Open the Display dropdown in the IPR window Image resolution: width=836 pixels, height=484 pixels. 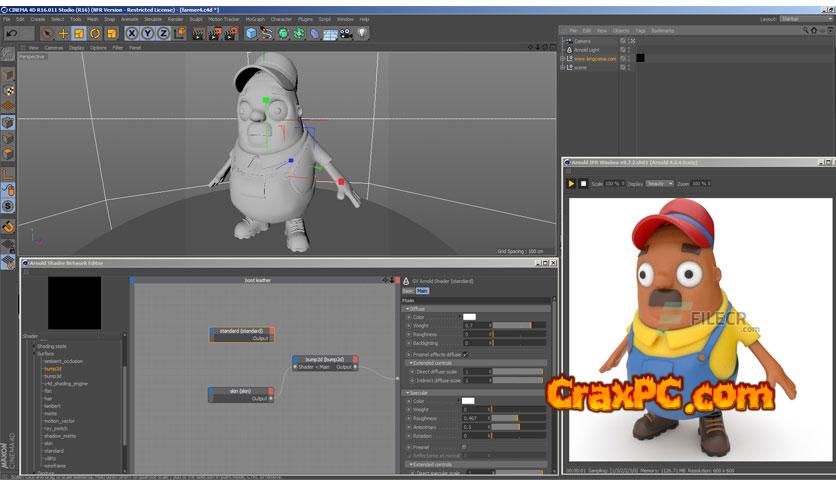pyautogui.click(x=660, y=184)
